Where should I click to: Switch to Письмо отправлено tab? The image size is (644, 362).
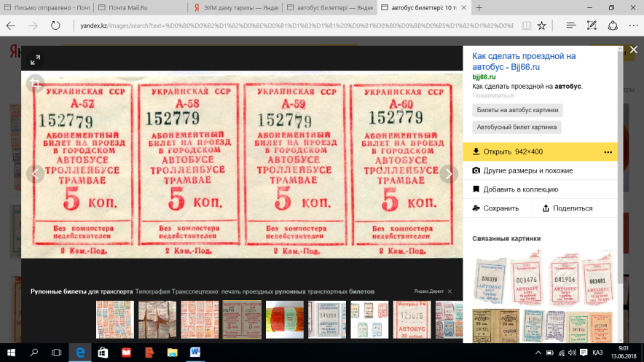(x=47, y=7)
